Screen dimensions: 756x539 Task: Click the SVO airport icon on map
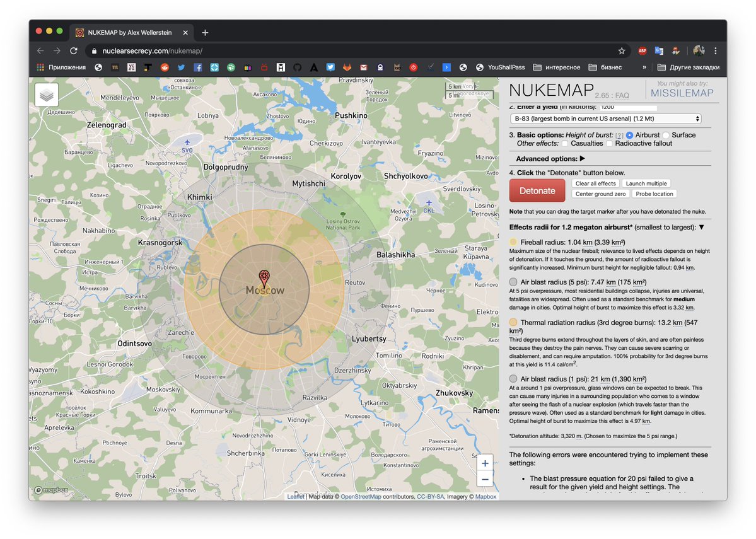click(187, 142)
